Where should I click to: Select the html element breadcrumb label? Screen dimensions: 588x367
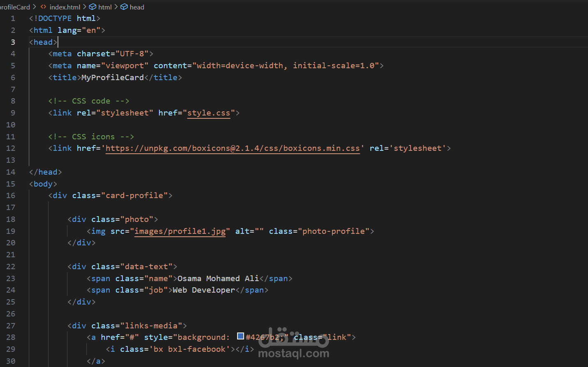(105, 7)
